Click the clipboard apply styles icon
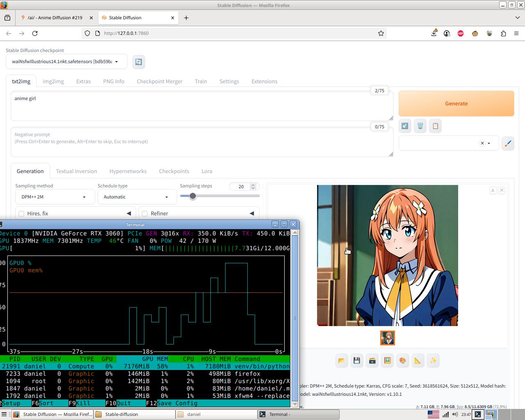This screenshot has height=420, width=525. click(435, 126)
